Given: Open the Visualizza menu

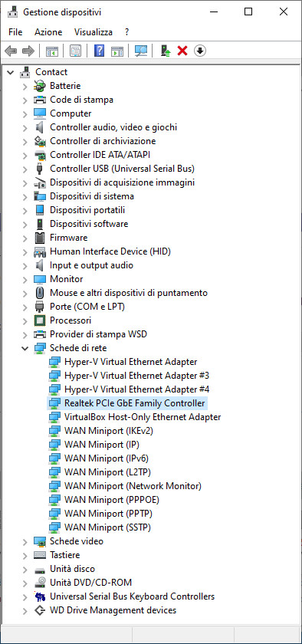Looking at the screenshot, I should [94, 31].
